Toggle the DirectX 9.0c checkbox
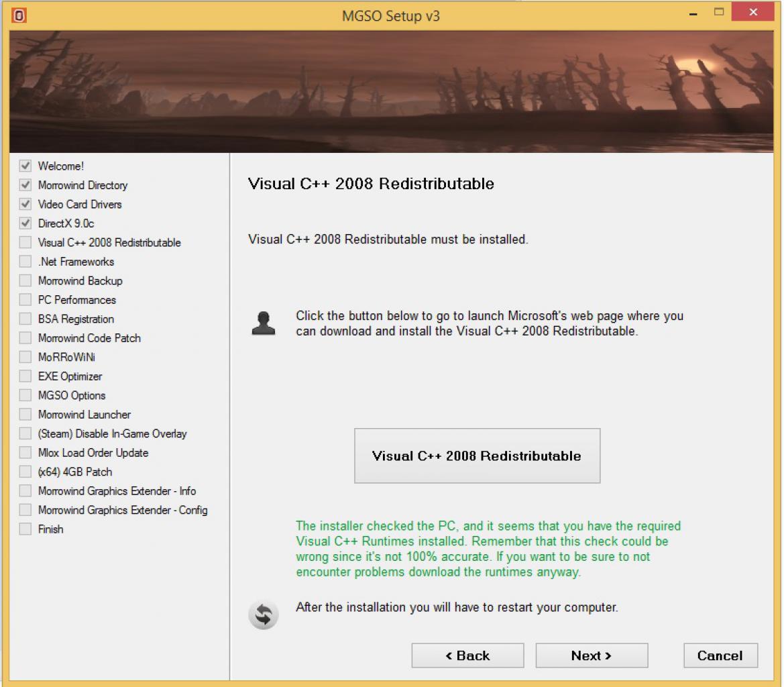Image resolution: width=784 pixels, height=687 pixels. click(25, 223)
